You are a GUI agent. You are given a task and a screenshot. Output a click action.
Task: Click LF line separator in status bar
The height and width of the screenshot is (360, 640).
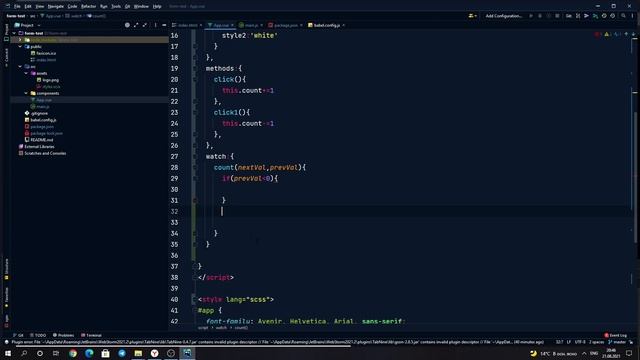(569, 342)
